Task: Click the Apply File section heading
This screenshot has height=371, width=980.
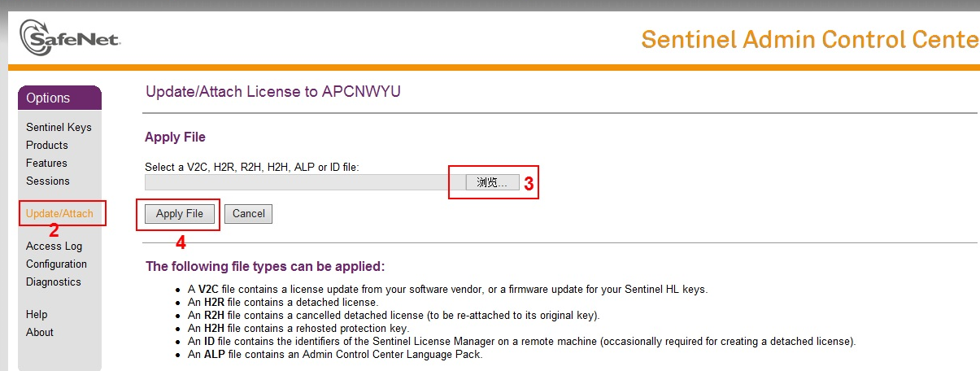Action: [175, 137]
